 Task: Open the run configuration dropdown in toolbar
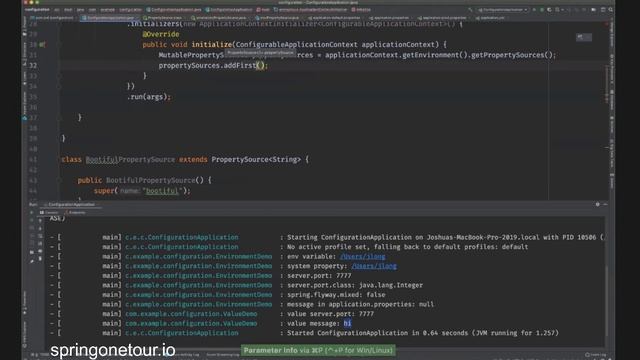click(503, 9)
